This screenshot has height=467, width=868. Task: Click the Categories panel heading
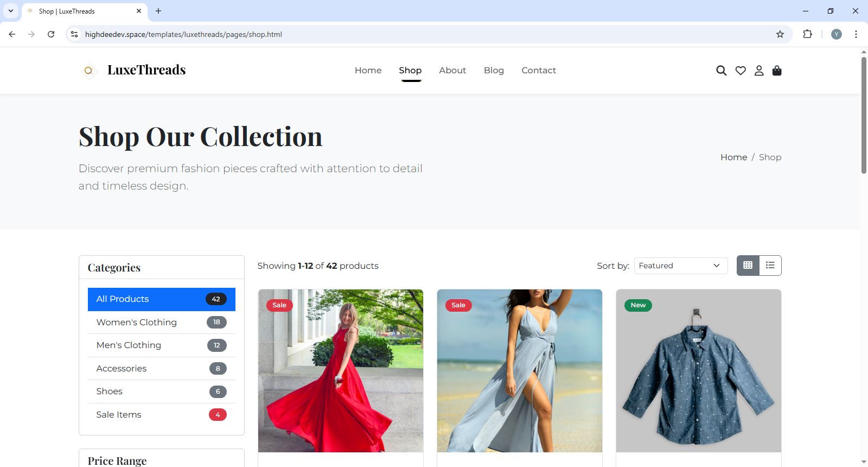pos(114,268)
